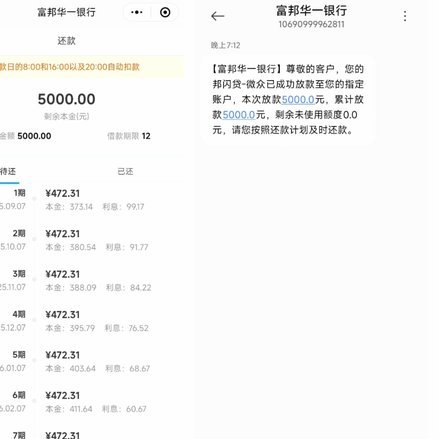Viewport: 439px width, 439px height.
Task: Select the 4期 repayment amount
Action: click(63, 315)
